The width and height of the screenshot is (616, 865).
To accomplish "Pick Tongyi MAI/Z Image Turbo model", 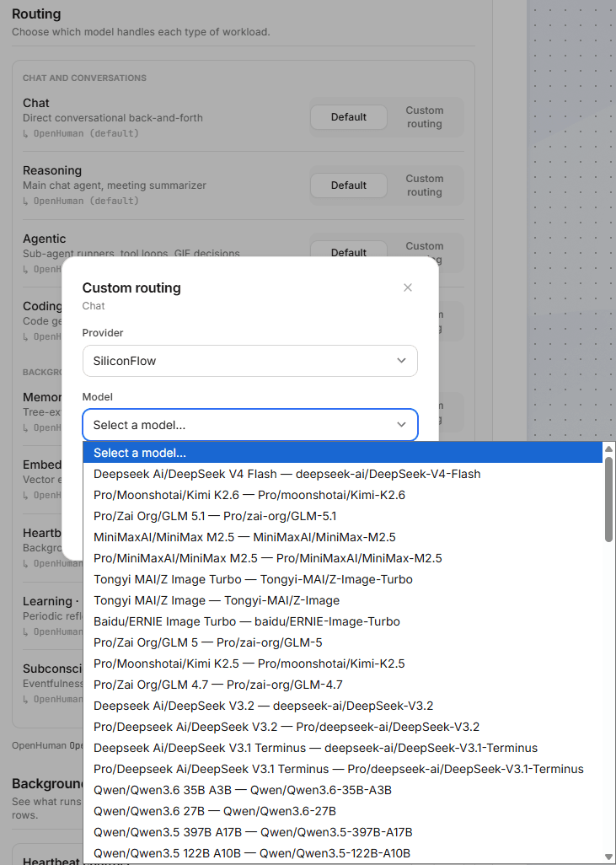I will point(342,579).
